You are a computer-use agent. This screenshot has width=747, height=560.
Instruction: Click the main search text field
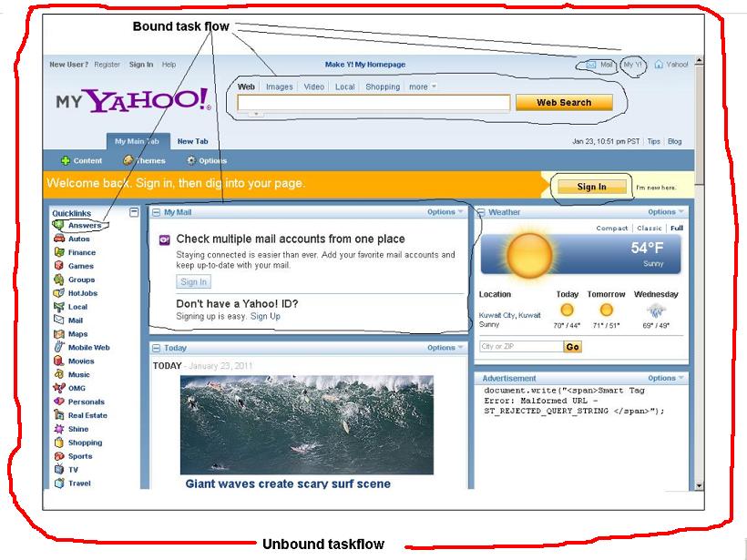click(374, 102)
